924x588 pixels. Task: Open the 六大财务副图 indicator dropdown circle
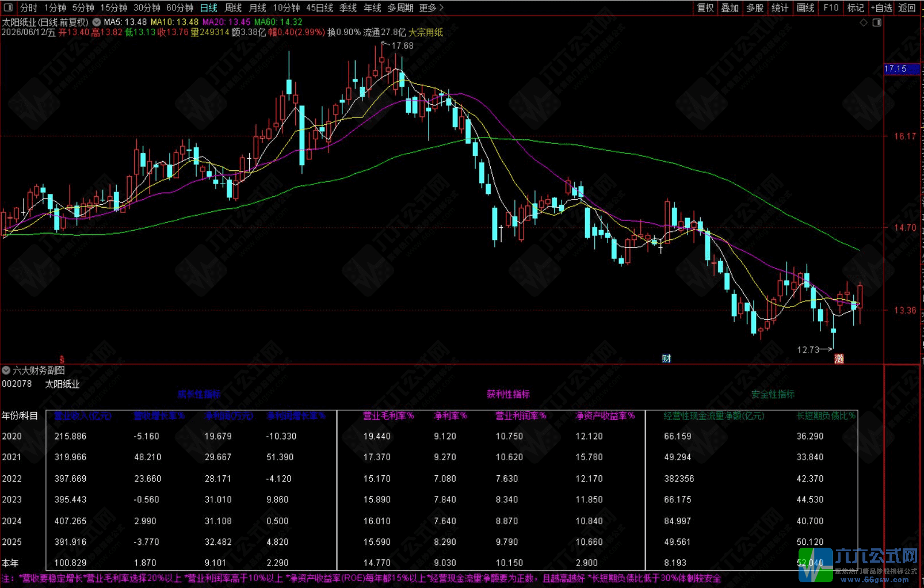[x=6, y=371]
